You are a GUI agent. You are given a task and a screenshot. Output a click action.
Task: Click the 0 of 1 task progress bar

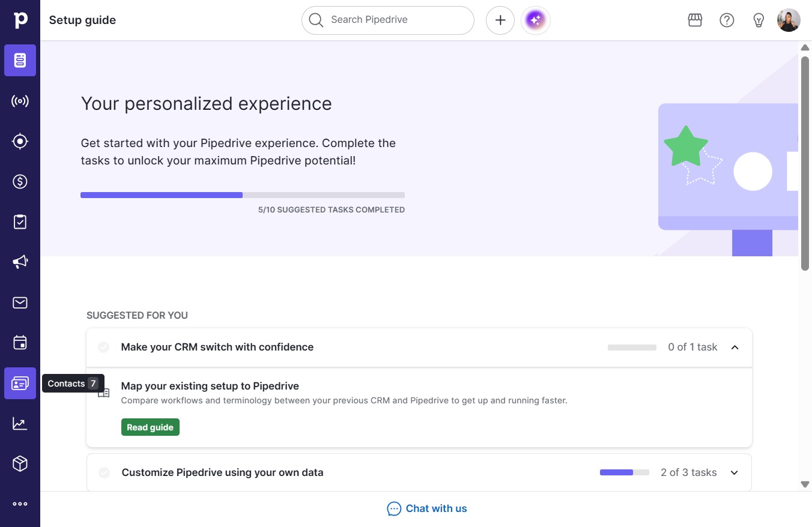click(632, 348)
